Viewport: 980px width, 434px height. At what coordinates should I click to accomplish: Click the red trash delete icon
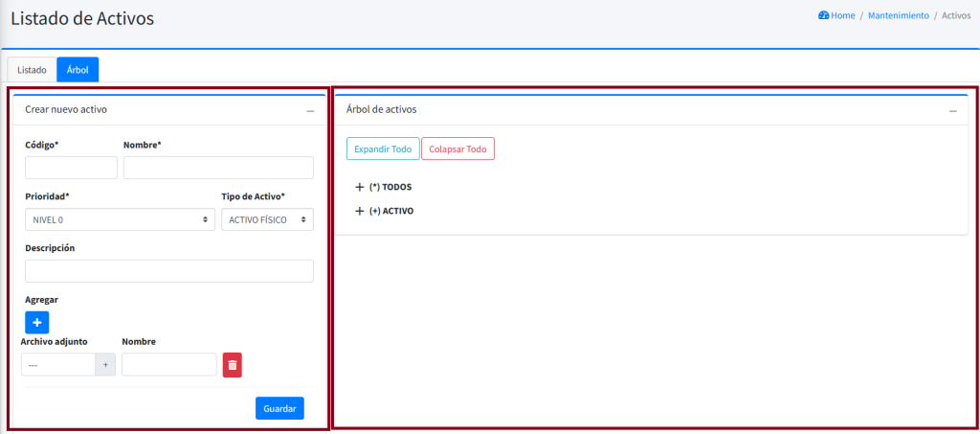233,364
